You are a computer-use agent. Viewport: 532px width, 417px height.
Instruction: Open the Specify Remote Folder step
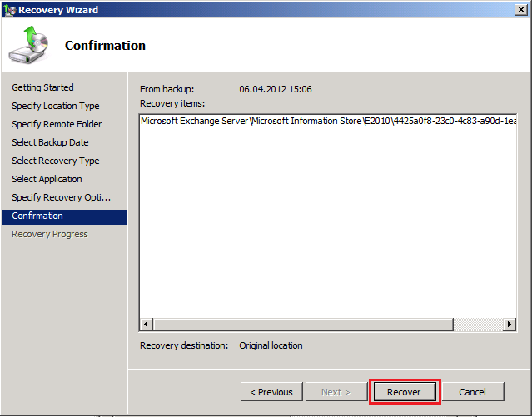pyautogui.click(x=57, y=124)
